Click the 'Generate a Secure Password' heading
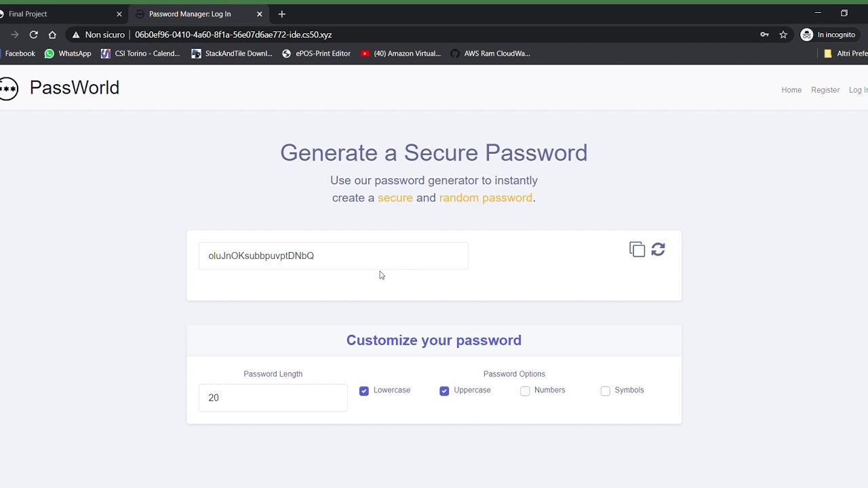The image size is (868, 488). pyautogui.click(x=434, y=152)
